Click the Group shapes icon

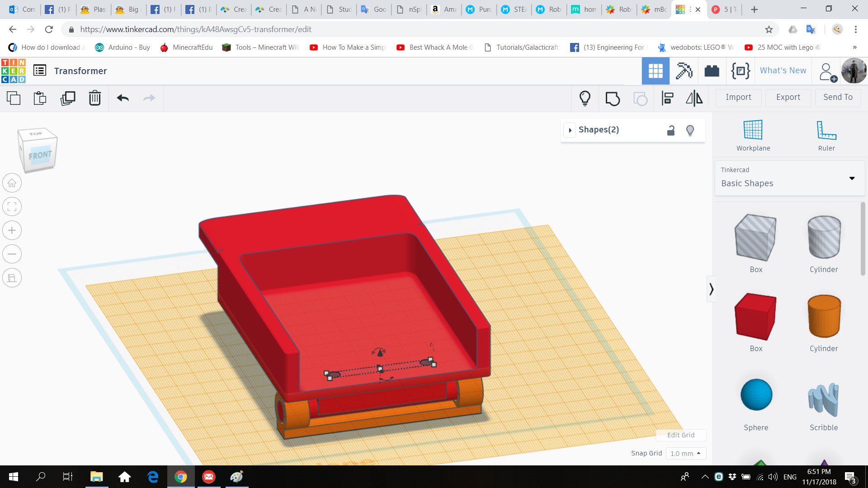tap(613, 98)
